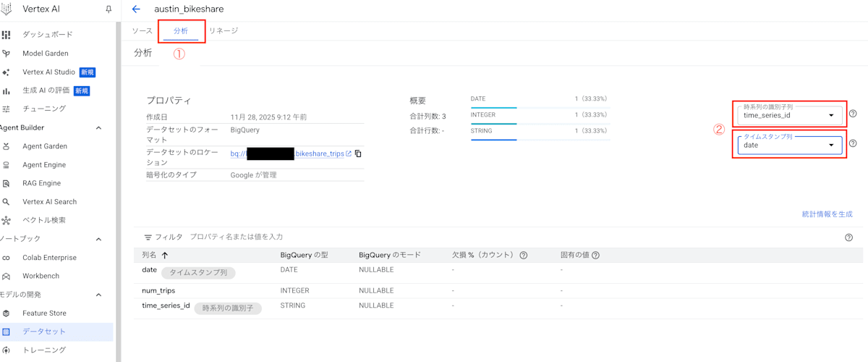Open チューニング page
Viewport: 868px width, 362px height.
coord(44,109)
